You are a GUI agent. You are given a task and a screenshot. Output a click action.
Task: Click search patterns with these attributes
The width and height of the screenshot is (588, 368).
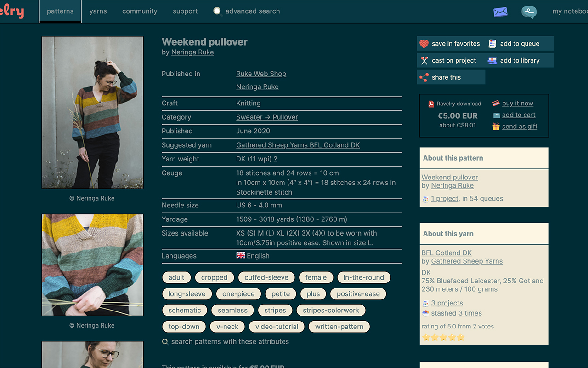230,341
